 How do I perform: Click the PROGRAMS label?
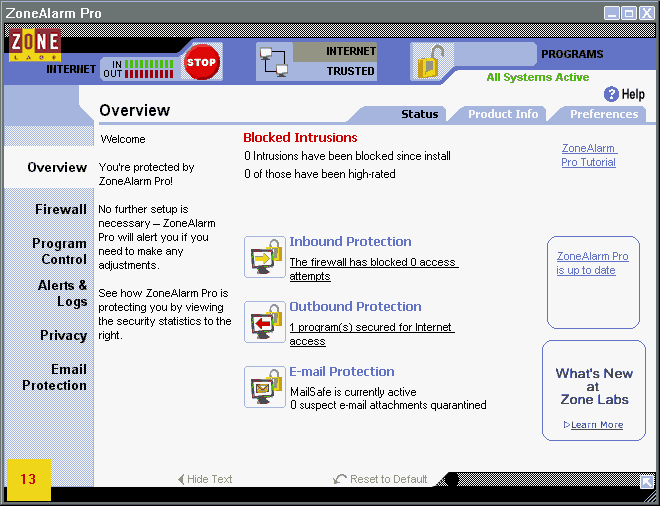coord(572,54)
